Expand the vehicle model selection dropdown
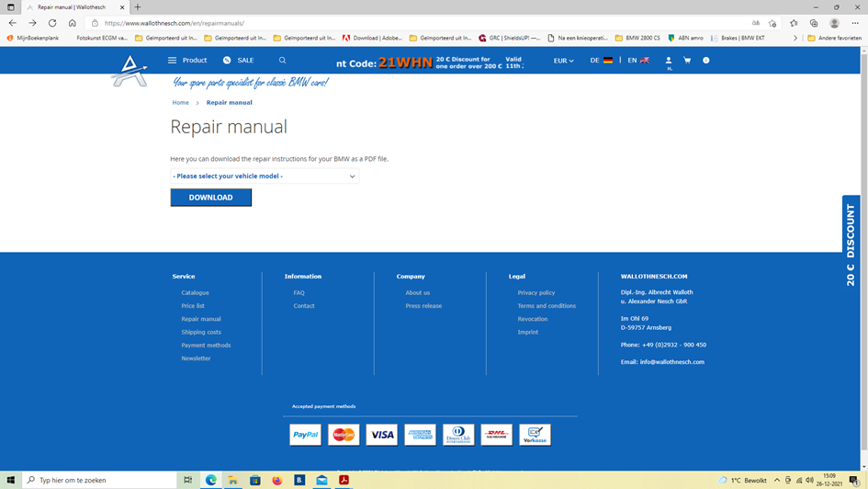This screenshot has width=868, height=489. pyautogui.click(x=265, y=176)
